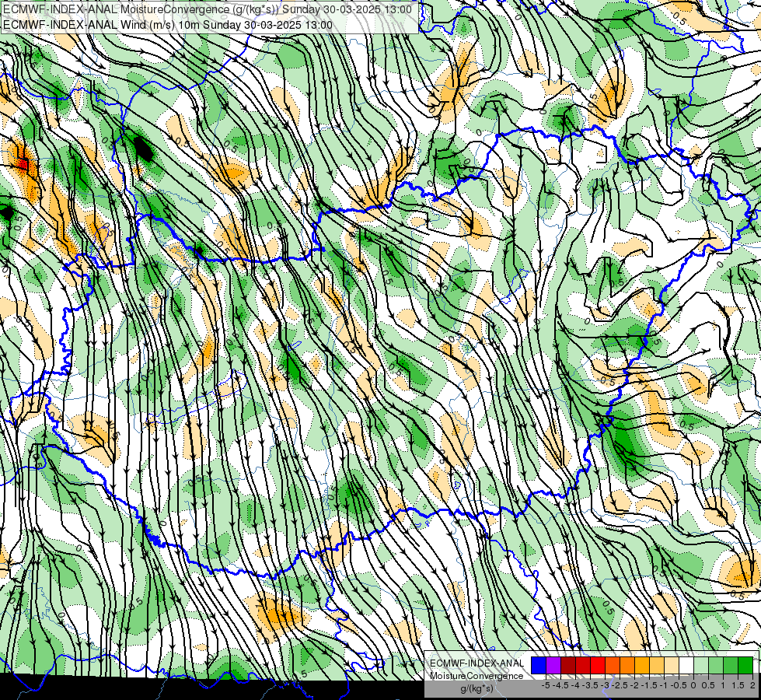Click the -5 tick label on the legend scale

(546, 685)
